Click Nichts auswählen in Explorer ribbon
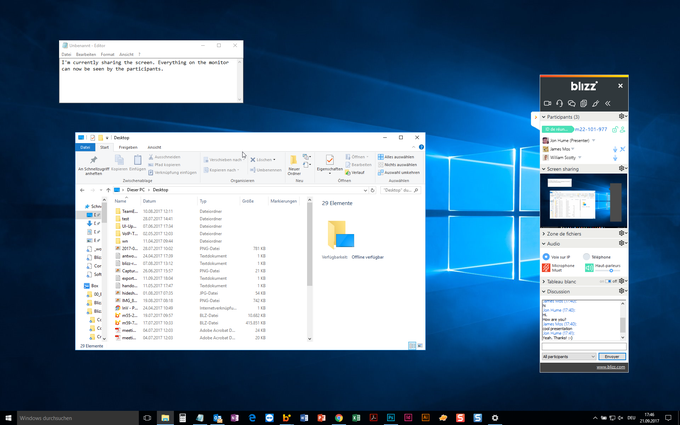This screenshot has height=425, width=680. pos(397,165)
